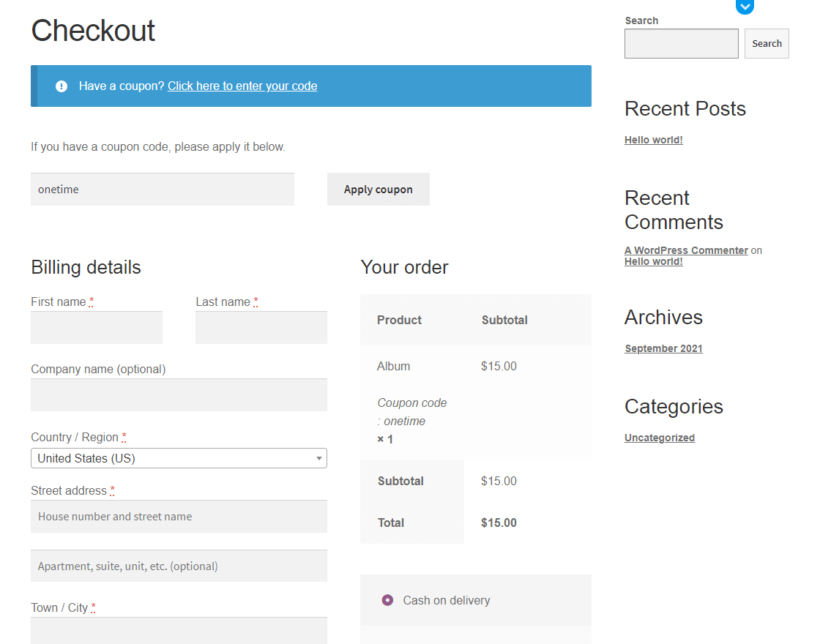Open the Country / Region dropdown
The height and width of the screenshot is (644, 820).
(x=179, y=458)
